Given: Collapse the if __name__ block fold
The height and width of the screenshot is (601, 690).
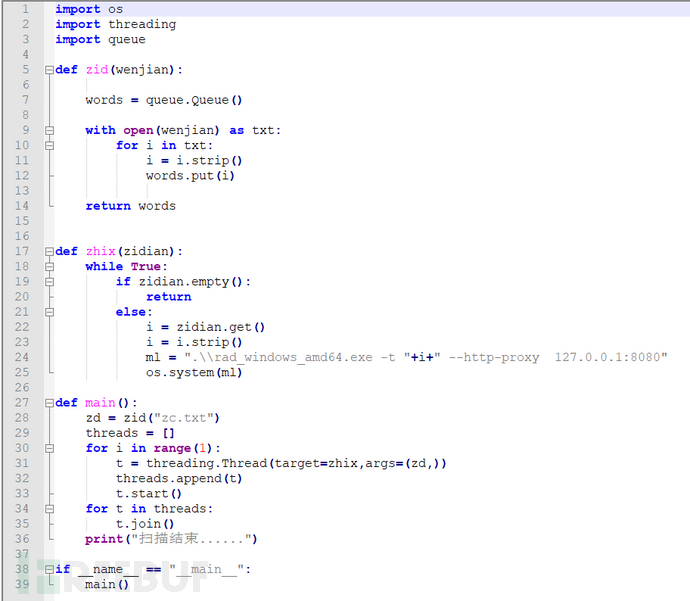Looking at the screenshot, I should coord(49,569).
